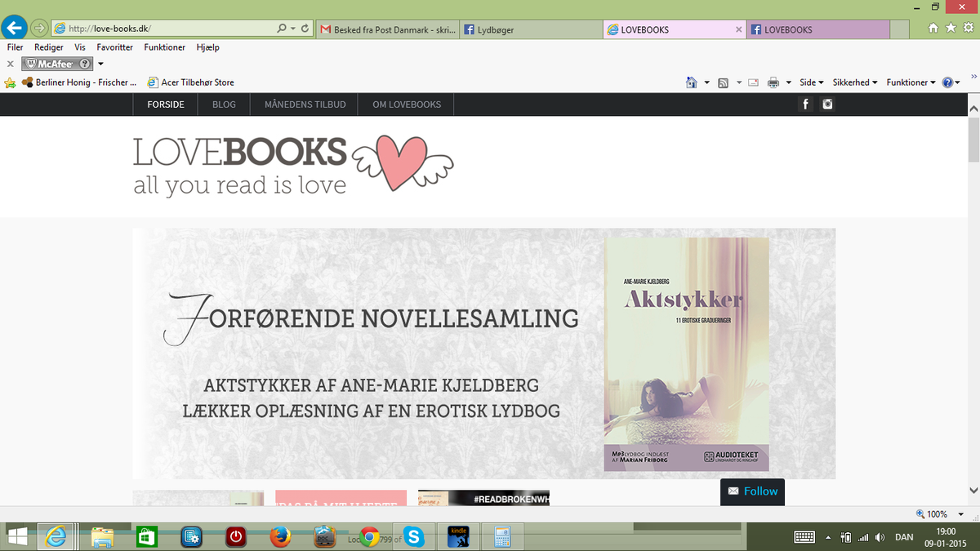The height and width of the screenshot is (551, 980).
Task: Click Internet Explorer taskbar icon
Action: pyautogui.click(x=56, y=537)
